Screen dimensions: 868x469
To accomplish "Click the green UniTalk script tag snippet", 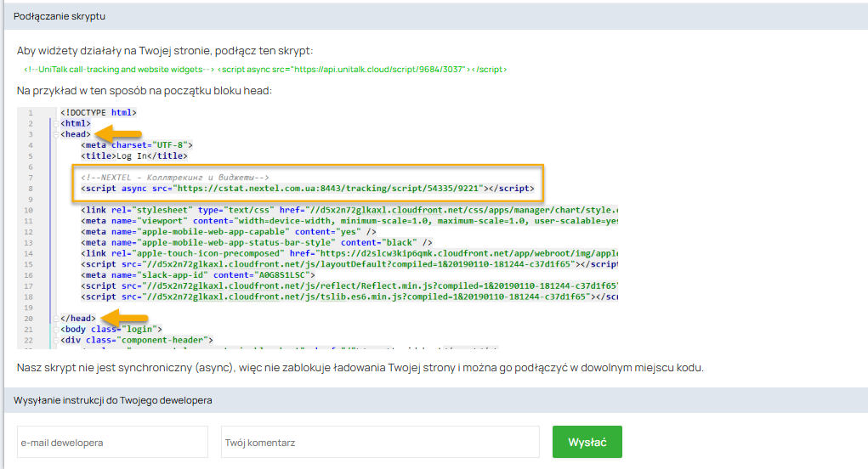I will tap(362, 69).
